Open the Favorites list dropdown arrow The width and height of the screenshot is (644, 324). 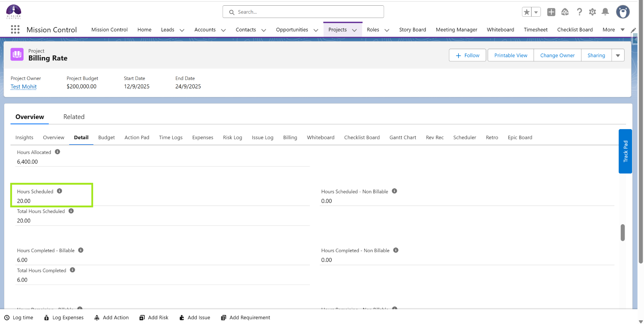coord(536,12)
